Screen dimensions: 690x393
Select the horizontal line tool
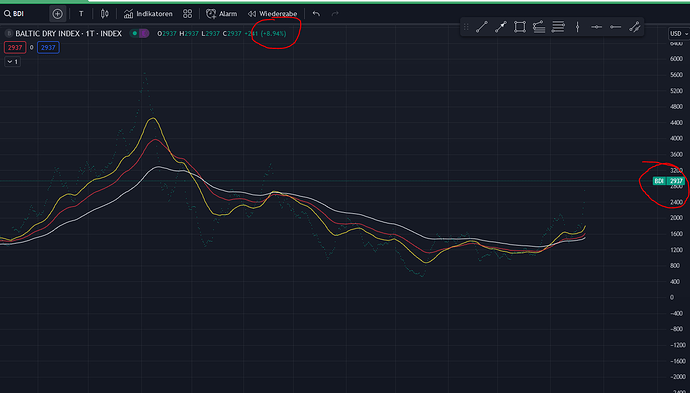click(x=596, y=27)
